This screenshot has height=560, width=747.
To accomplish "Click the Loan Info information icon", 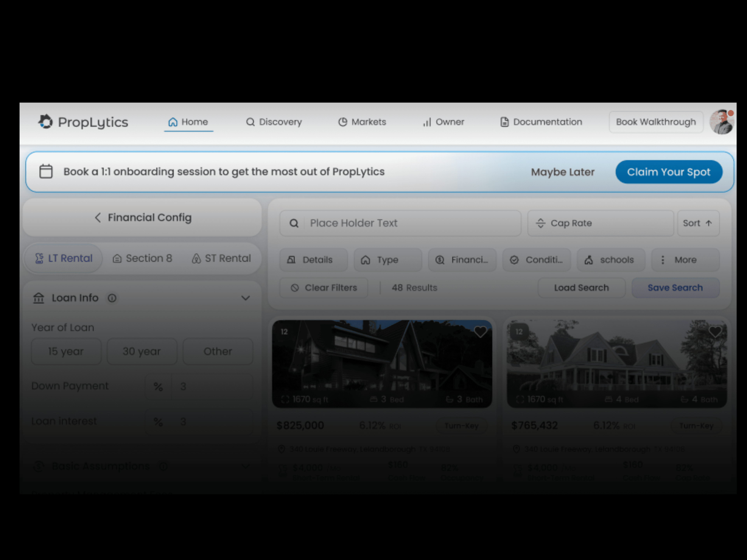I will tap(112, 298).
